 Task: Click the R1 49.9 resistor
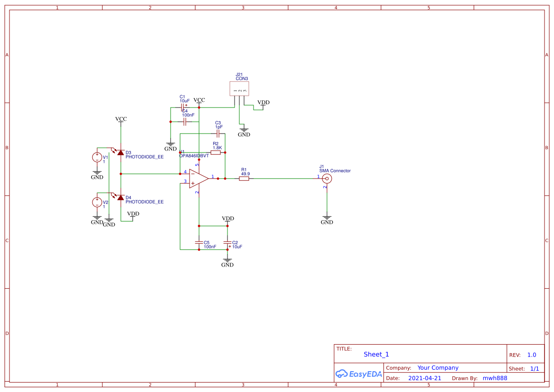[245, 178]
